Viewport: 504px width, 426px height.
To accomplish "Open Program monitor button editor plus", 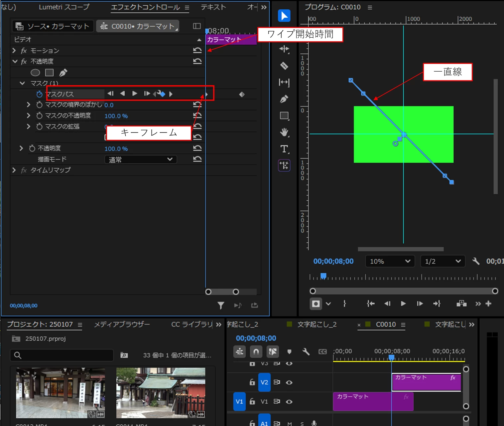I will tap(488, 304).
